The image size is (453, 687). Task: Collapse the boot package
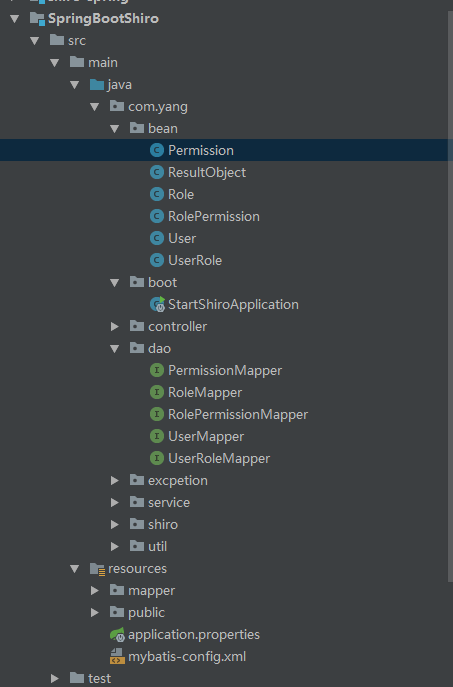(115, 283)
